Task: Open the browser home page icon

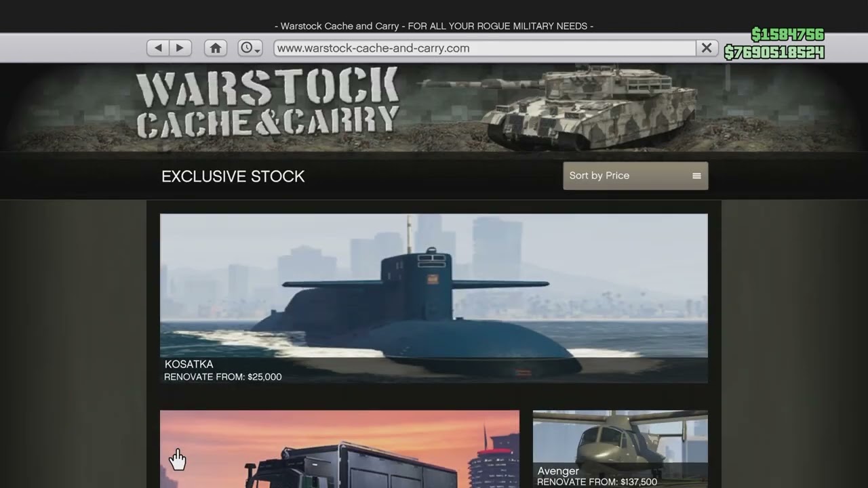Action: click(216, 48)
